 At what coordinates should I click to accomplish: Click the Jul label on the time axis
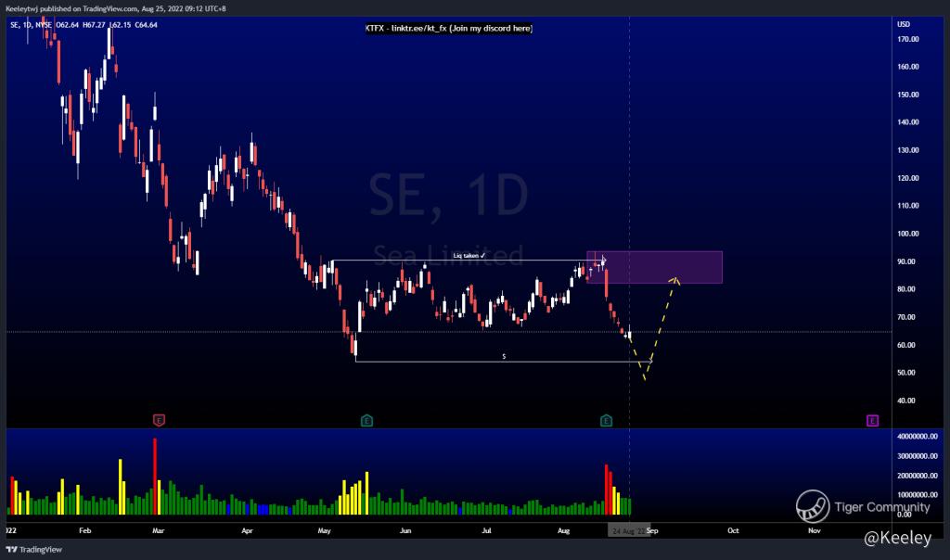(486, 531)
